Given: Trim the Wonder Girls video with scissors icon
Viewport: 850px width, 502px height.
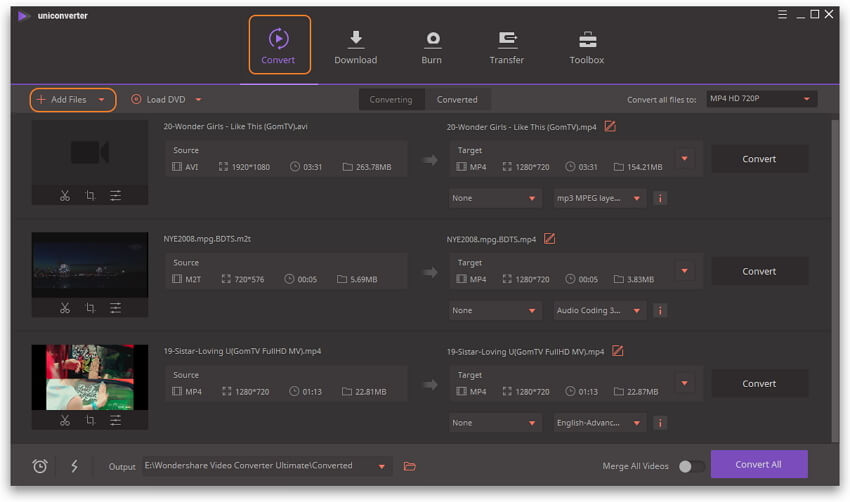Looking at the screenshot, I should tap(65, 196).
